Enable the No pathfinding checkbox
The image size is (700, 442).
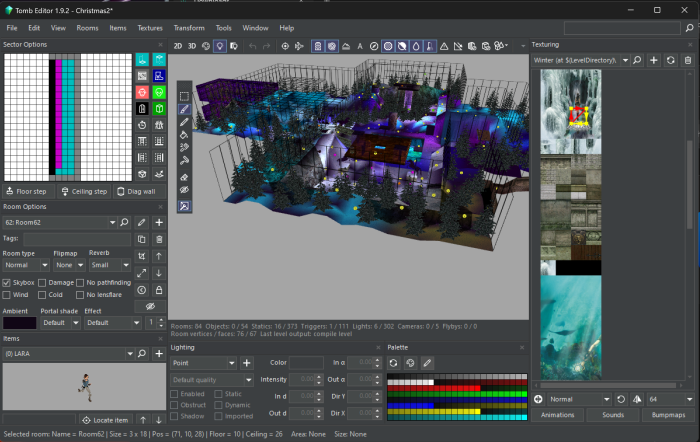[80, 283]
